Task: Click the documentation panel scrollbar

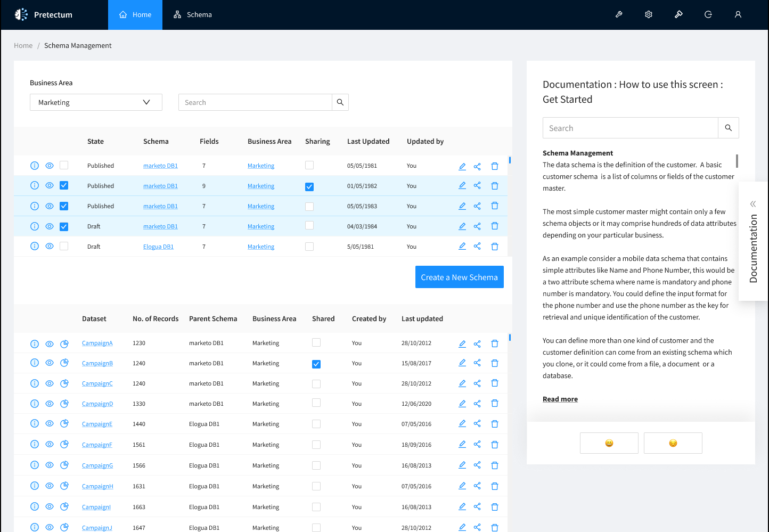Action: (x=737, y=161)
